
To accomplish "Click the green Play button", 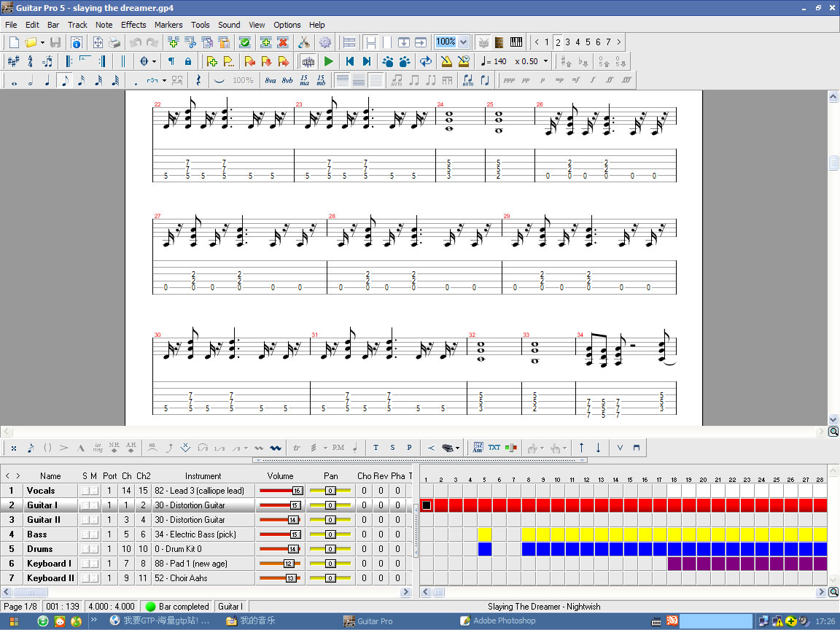I will (329, 61).
